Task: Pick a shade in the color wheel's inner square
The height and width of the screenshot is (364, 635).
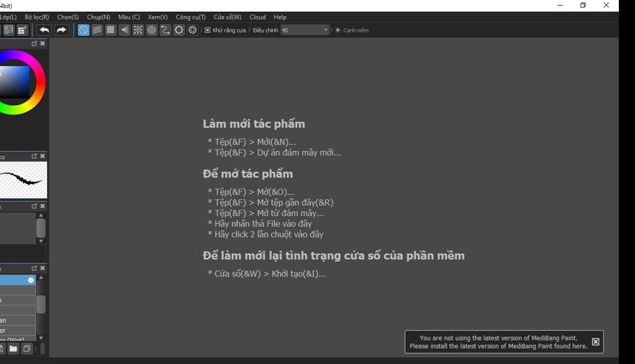Action: click(x=15, y=82)
